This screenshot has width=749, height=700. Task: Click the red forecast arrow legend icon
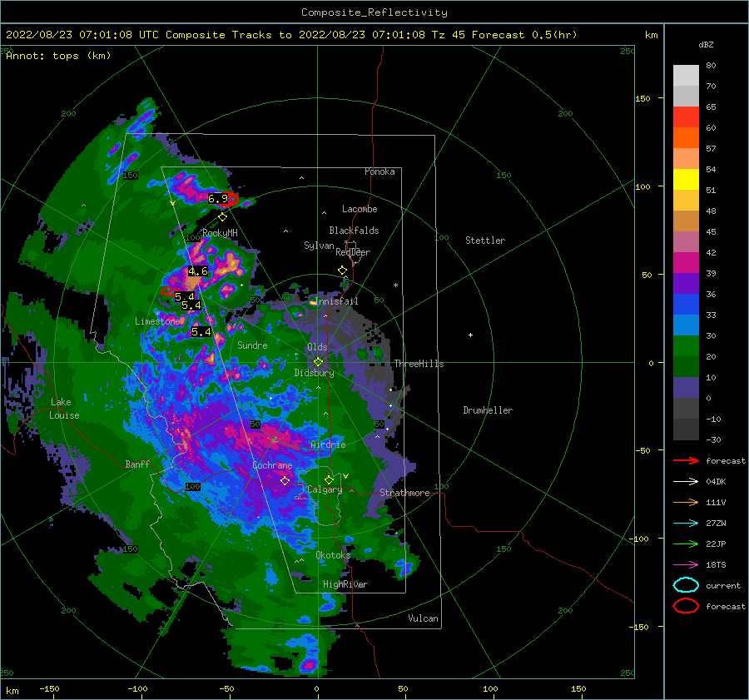[x=686, y=460]
